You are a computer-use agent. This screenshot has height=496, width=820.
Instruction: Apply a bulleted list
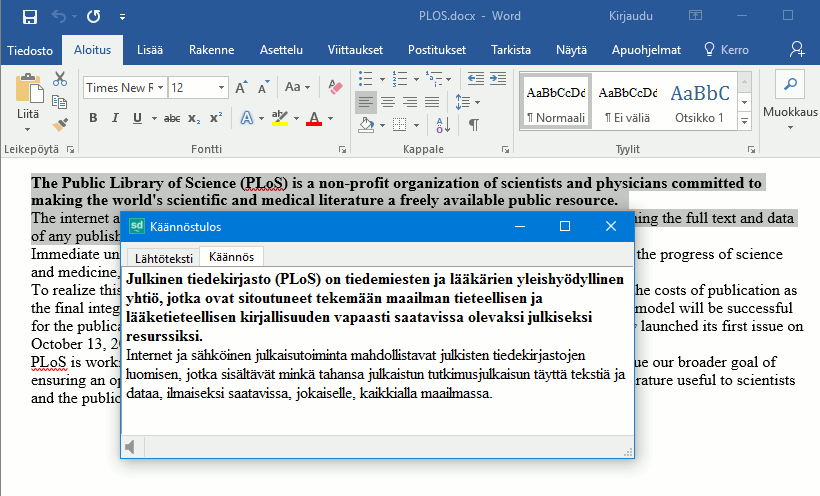point(366,79)
